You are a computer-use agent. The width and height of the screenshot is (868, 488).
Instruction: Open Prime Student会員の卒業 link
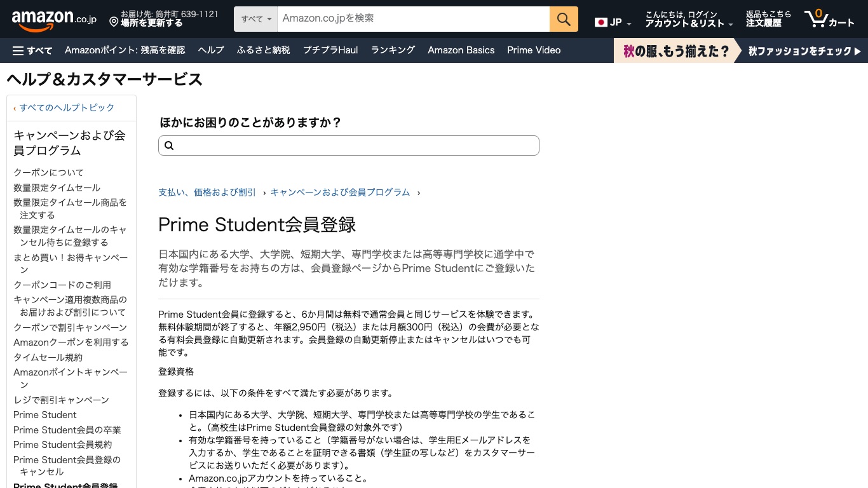tap(67, 430)
